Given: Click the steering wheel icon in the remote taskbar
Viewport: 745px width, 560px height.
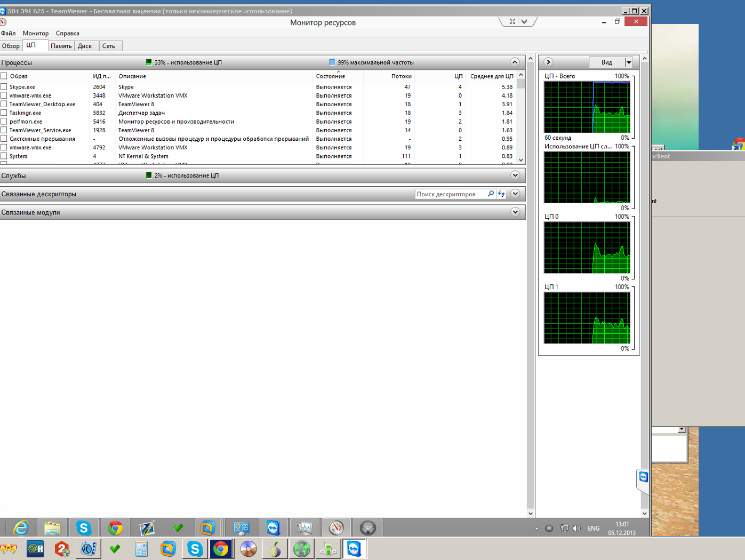Looking at the screenshot, I should (367, 528).
